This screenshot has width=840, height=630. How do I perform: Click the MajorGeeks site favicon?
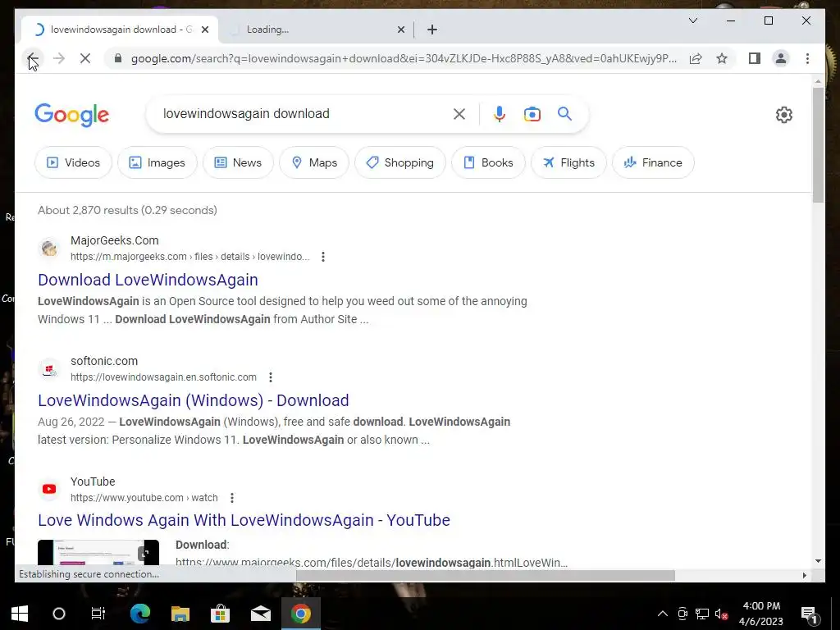(x=49, y=249)
